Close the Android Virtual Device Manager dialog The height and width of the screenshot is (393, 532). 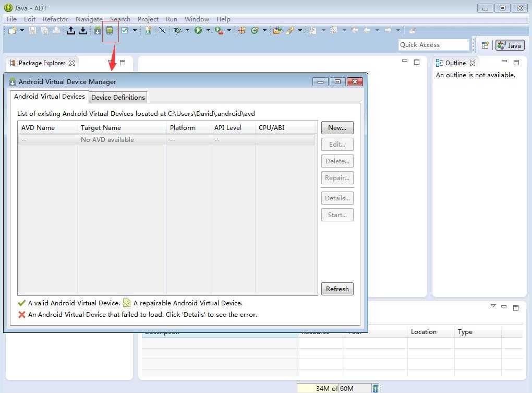[355, 82]
